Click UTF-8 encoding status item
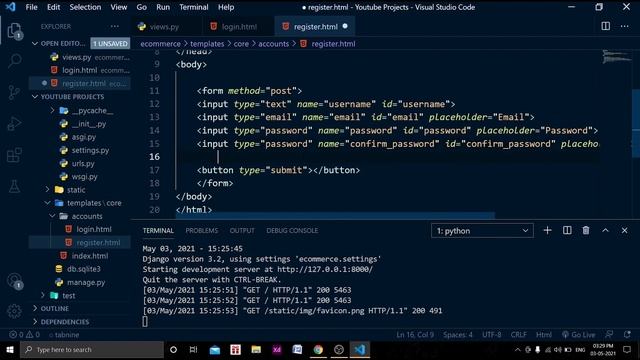 491,335
